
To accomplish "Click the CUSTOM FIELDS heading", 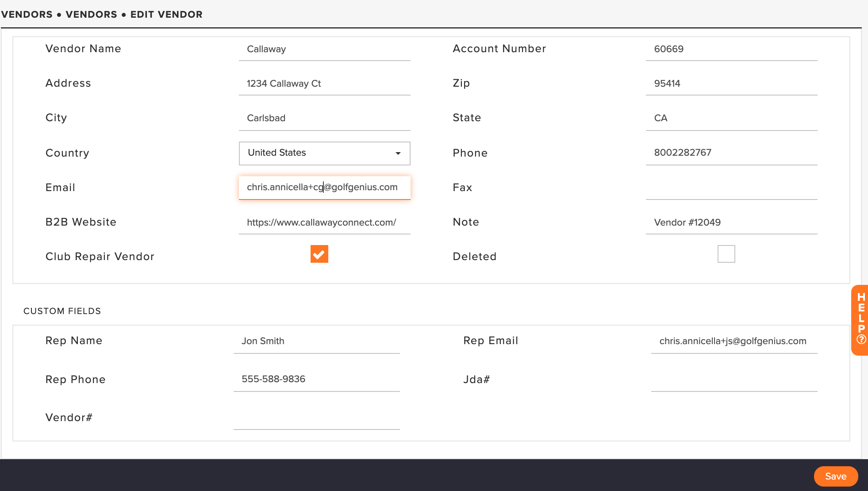I will 62,311.
